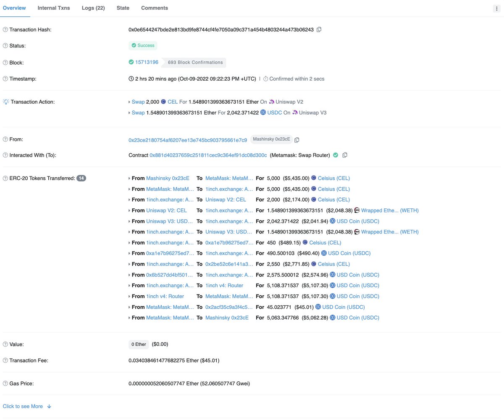504x420 pixels.
Task: Open the Celsius (CEL) link for 2,000 transfer
Action: [x=334, y=199]
